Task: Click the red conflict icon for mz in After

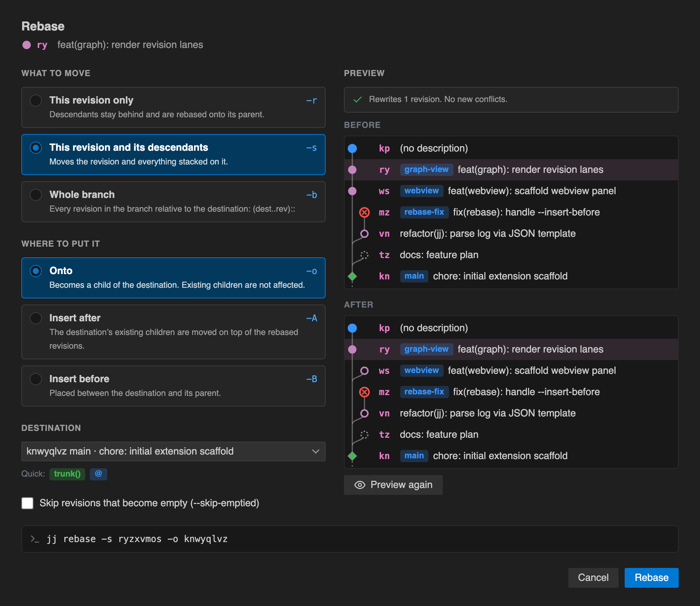Action: click(364, 392)
